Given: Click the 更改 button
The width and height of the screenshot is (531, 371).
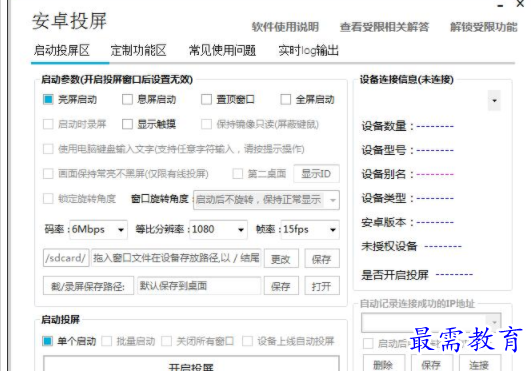Looking at the screenshot, I should pyautogui.click(x=281, y=259).
